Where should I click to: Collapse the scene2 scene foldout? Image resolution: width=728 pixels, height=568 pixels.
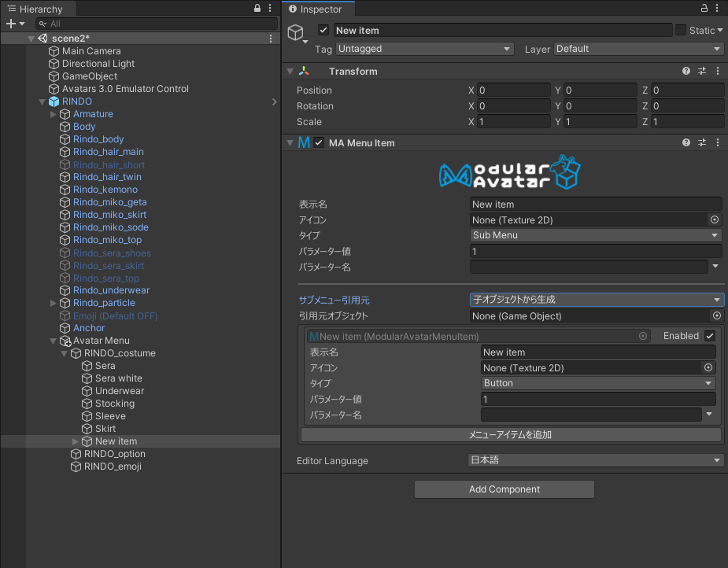point(31,39)
